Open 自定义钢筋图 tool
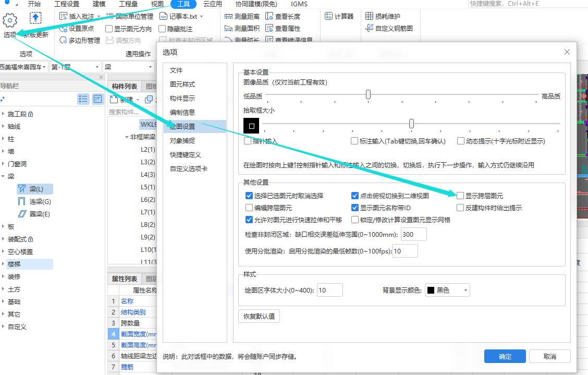Viewport: 588px width, 375px height. tap(389, 29)
